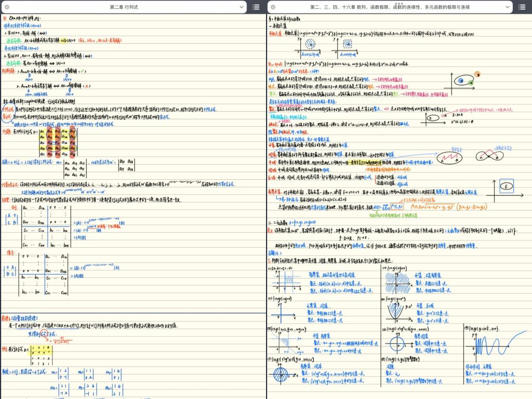Click the boxed circle E diagram
This screenshot has height=399, width=532.
point(504,185)
